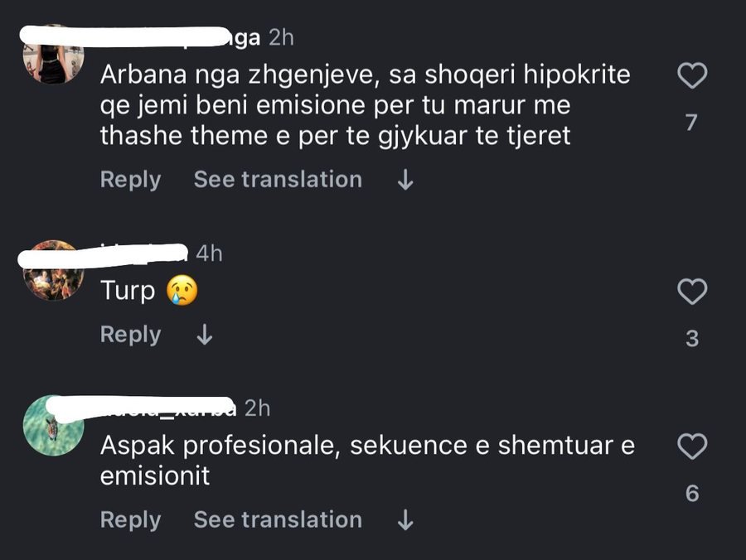Like the 'Aspak profesionale' comment heart
746x560 pixels.
tap(693, 445)
